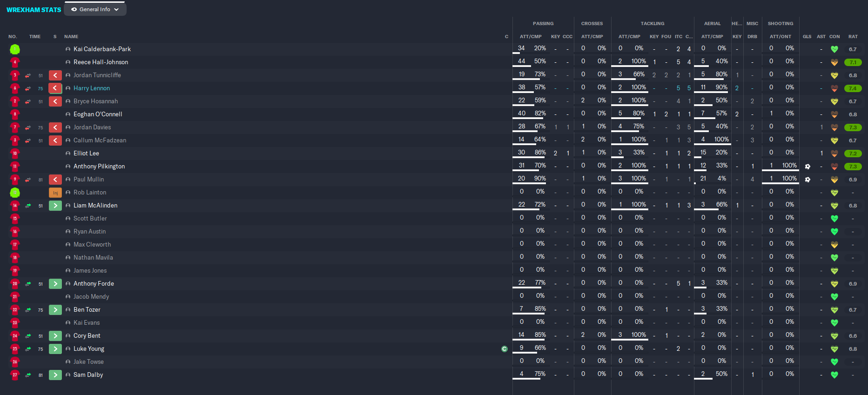
Task: Click the Wrexham Stats heading
Action: pos(34,9)
